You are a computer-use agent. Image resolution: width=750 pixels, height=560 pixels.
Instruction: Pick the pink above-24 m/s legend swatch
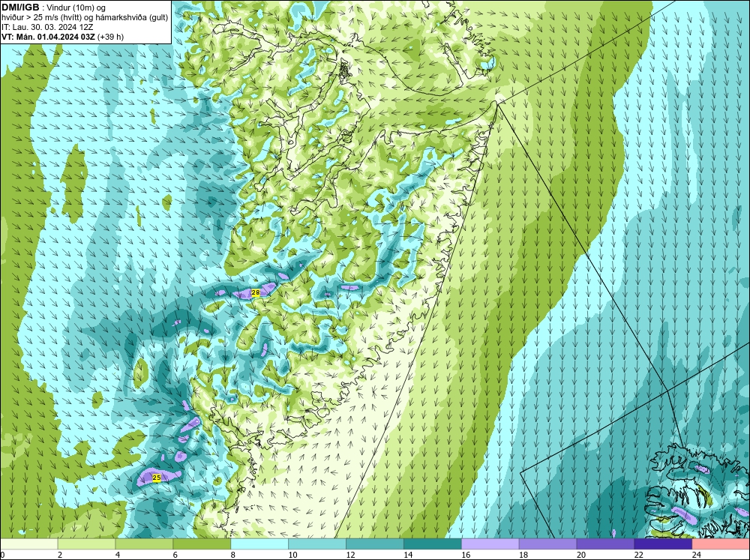click(721, 544)
